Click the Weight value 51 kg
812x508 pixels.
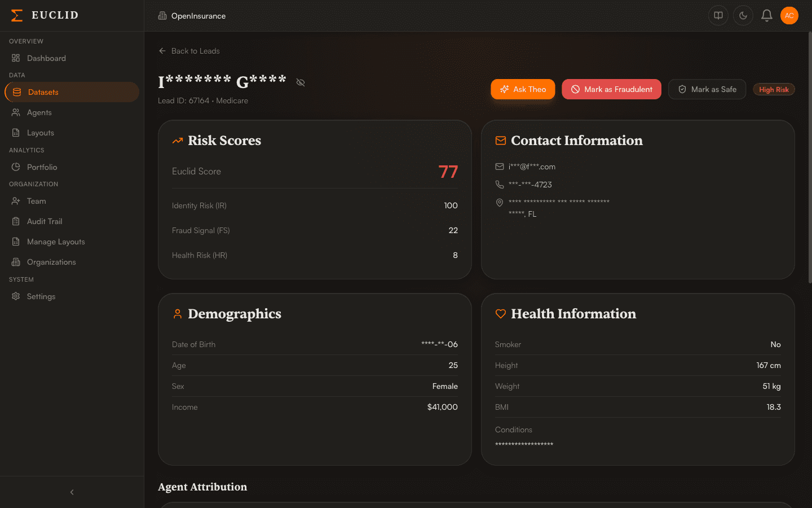[x=772, y=386]
